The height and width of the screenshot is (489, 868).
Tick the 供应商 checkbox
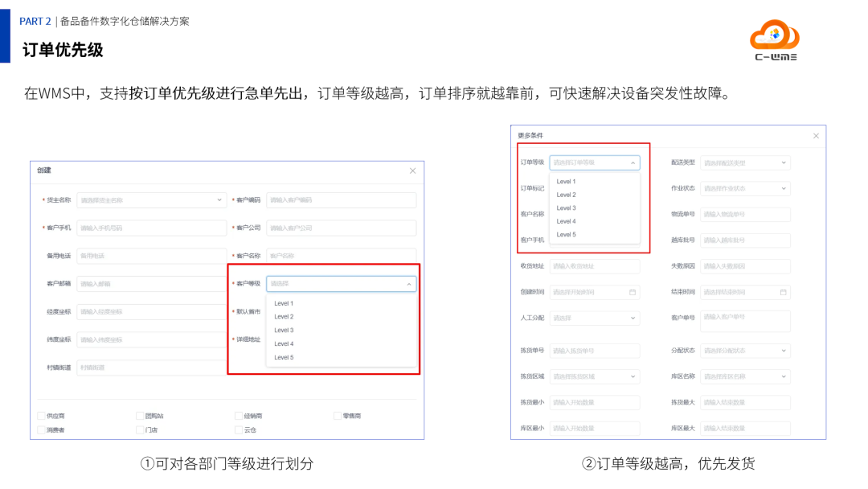(x=41, y=416)
